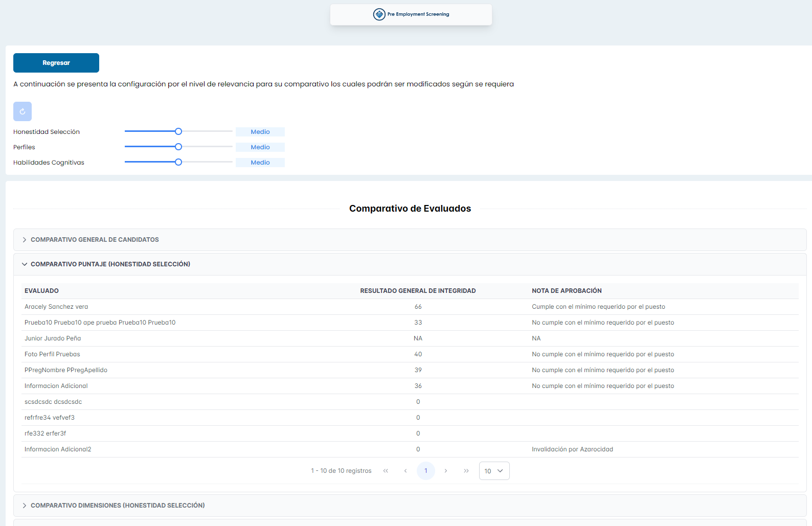
Task: Click the Pre Employment Screening logo
Action: (411, 14)
